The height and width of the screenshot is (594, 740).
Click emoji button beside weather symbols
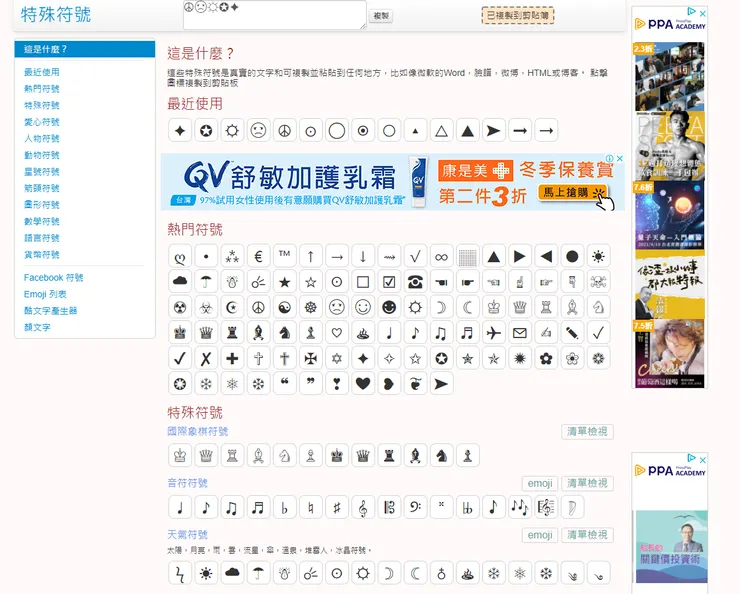click(540, 535)
